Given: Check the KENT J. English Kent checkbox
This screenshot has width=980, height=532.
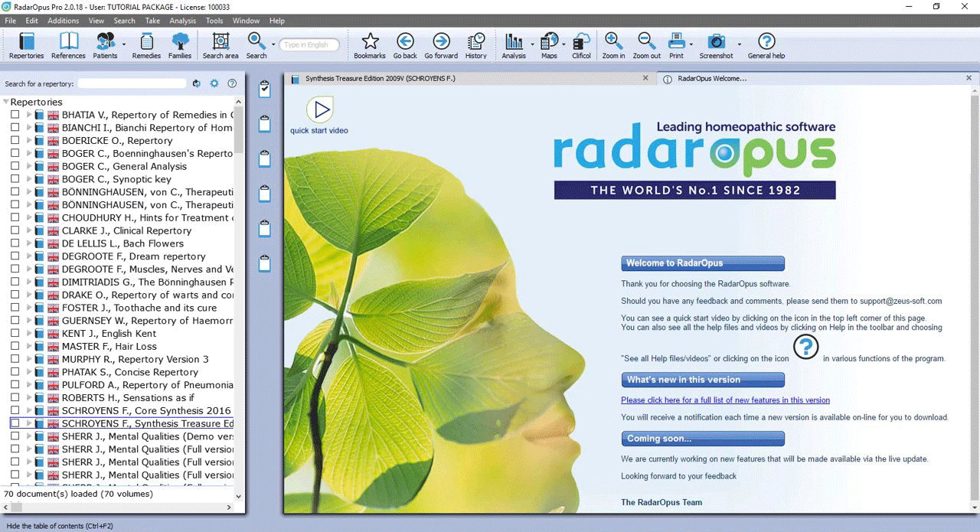Looking at the screenshot, I should (15, 334).
